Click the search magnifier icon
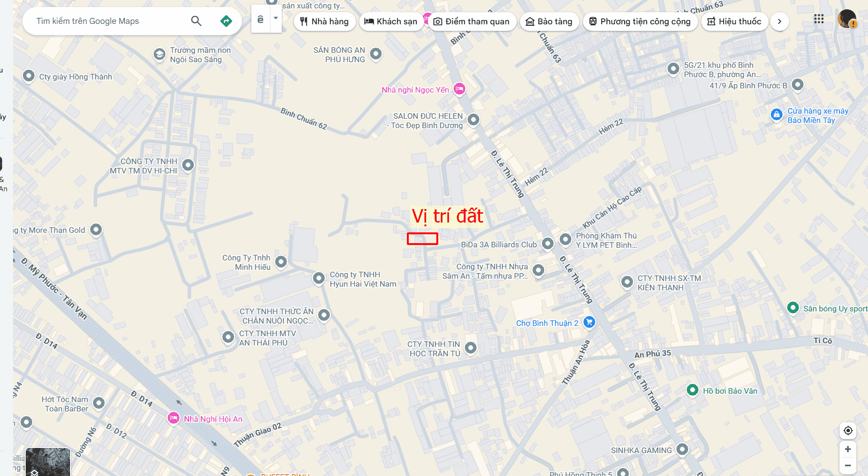868x476 pixels. click(196, 21)
